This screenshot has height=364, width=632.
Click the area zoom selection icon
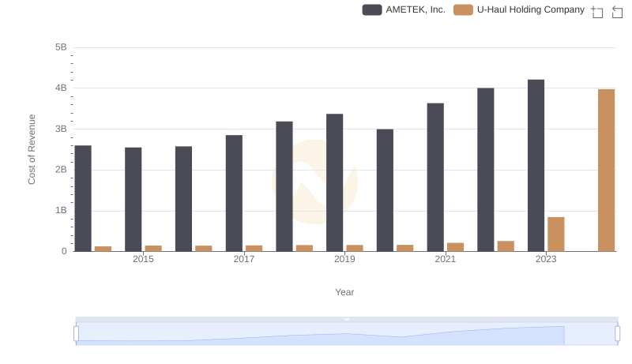tap(597, 12)
